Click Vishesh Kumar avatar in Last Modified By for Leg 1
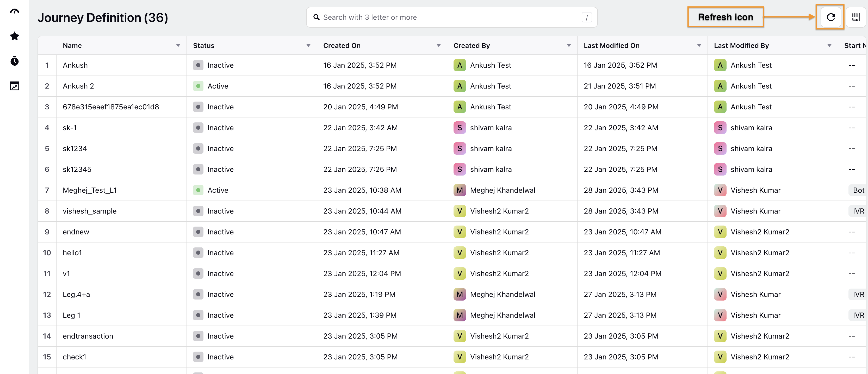The height and width of the screenshot is (374, 868). tap(720, 315)
